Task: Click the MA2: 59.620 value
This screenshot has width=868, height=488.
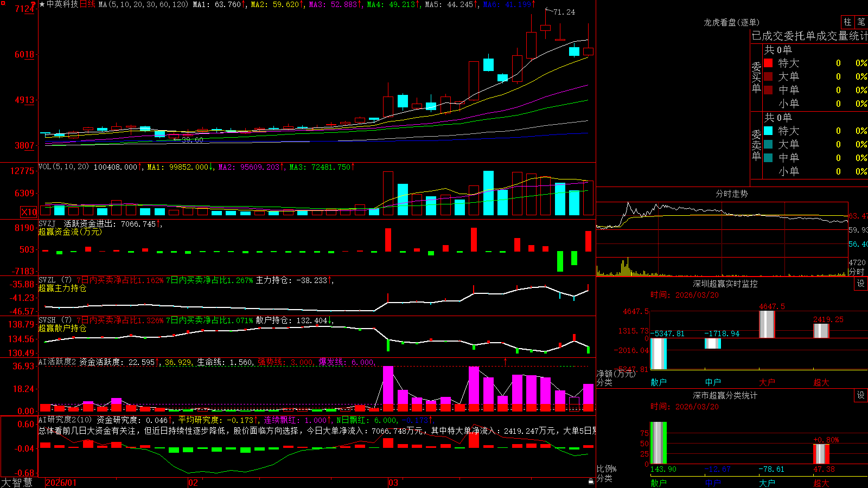Action: [277, 4]
